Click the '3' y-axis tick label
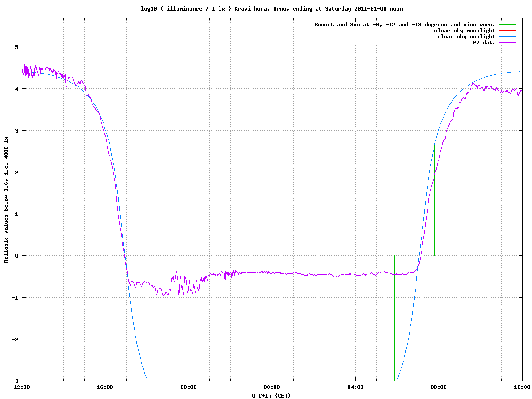Image resolution: width=532 pixels, height=399 pixels. tap(16, 131)
